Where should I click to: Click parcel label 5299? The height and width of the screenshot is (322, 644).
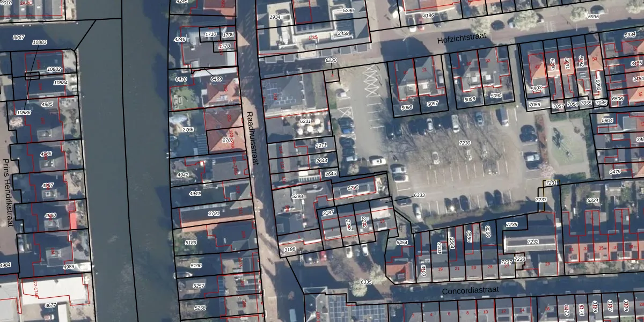(353, 187)
